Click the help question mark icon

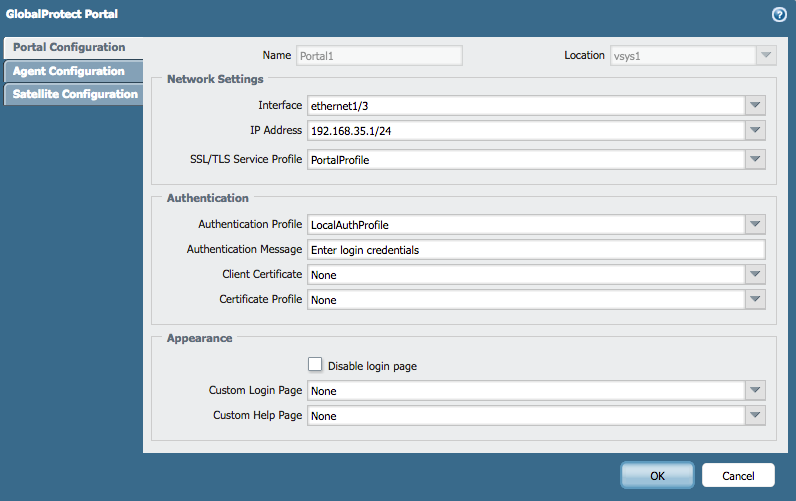pos(778,15)
